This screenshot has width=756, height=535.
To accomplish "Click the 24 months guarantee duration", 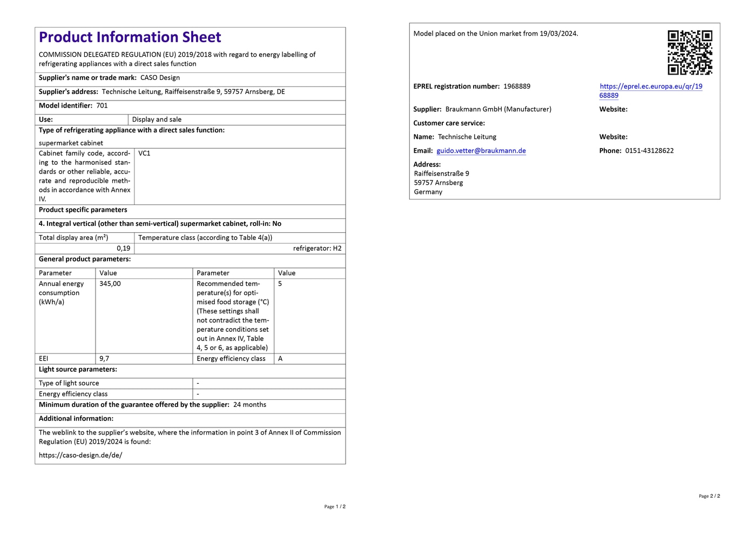I will click(x=249, y=405).
